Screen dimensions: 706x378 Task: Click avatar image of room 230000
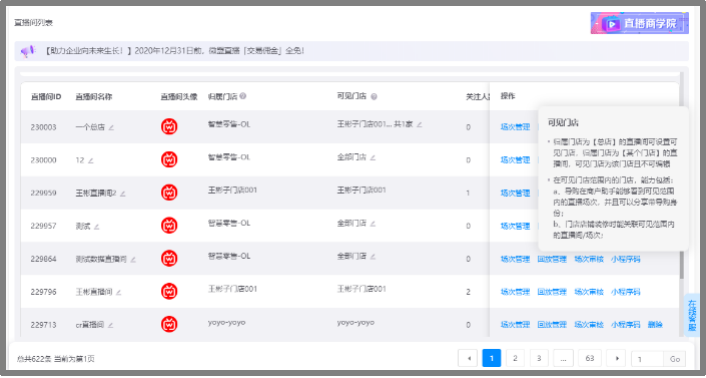coord(169,159)
